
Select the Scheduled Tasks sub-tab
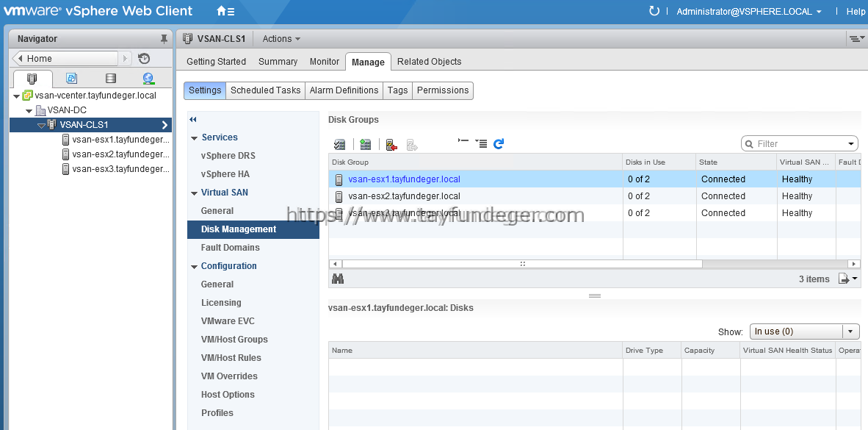click(x=265, y=90)
